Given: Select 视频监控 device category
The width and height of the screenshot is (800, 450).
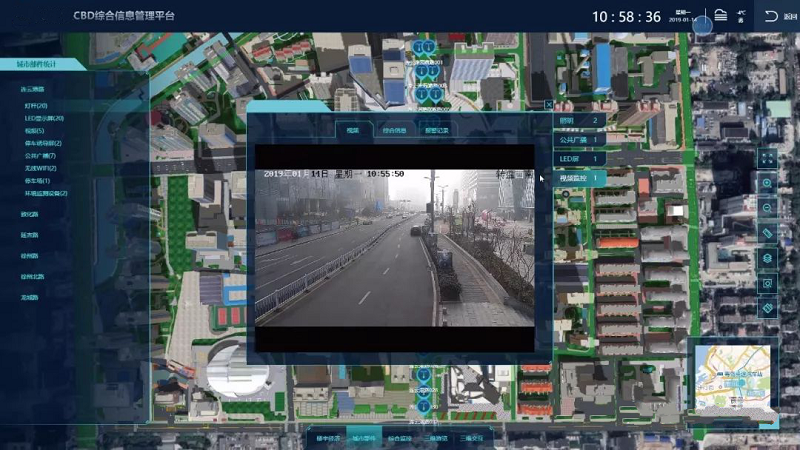Looking at the screenshot, I should [580, 178].
